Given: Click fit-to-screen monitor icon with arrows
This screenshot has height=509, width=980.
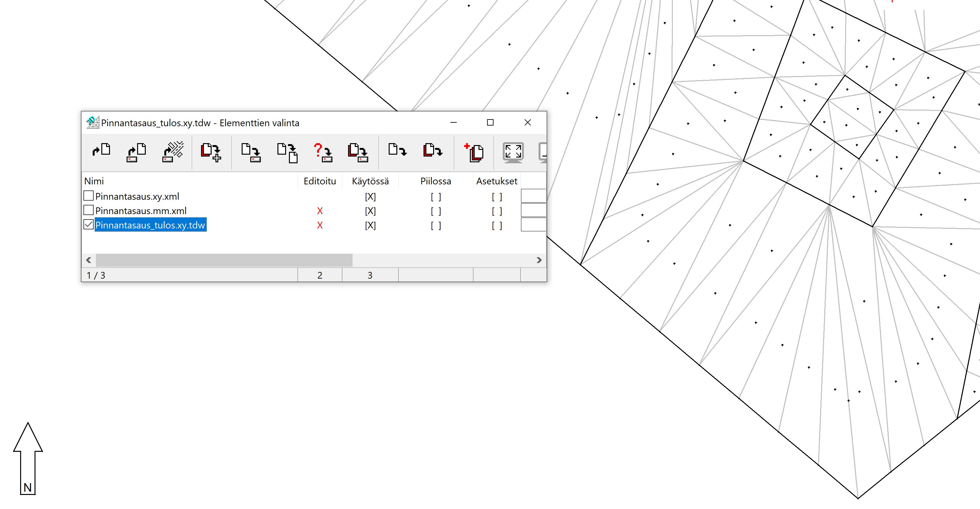Looking at the screenshot, I should [513, 152].
